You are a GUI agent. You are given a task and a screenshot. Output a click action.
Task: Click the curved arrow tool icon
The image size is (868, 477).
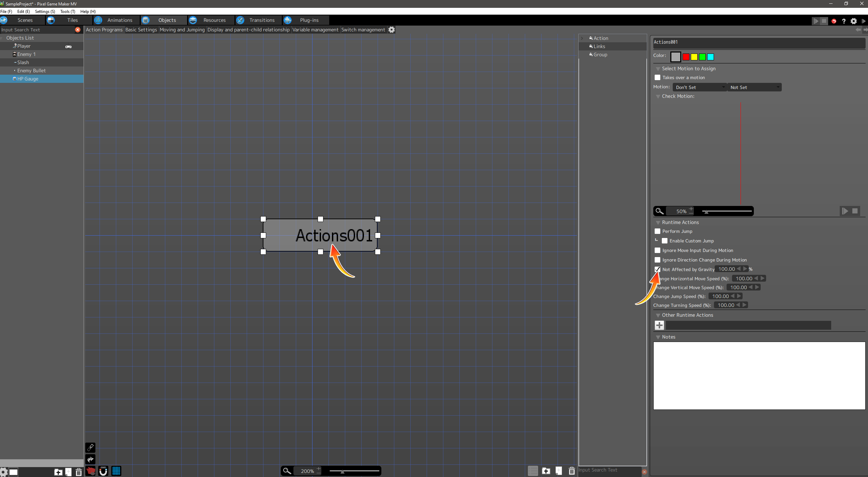(x=90, y=459)
